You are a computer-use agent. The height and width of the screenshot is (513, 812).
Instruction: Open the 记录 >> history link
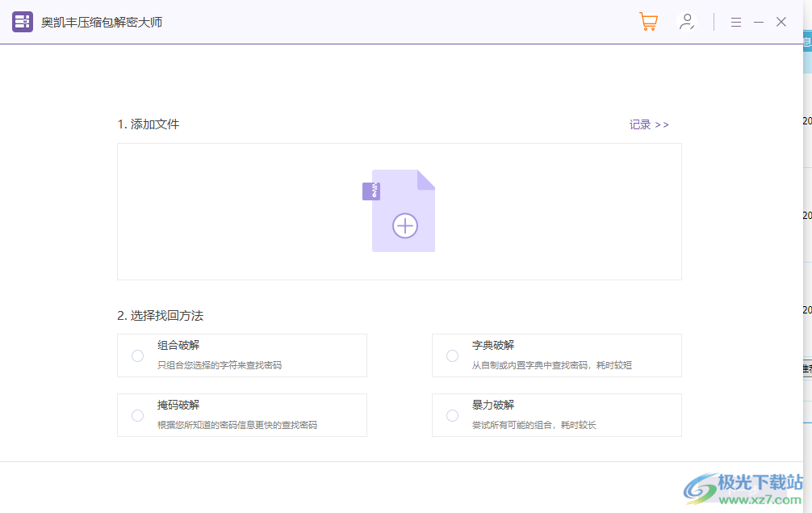click(x=649, y=125)
